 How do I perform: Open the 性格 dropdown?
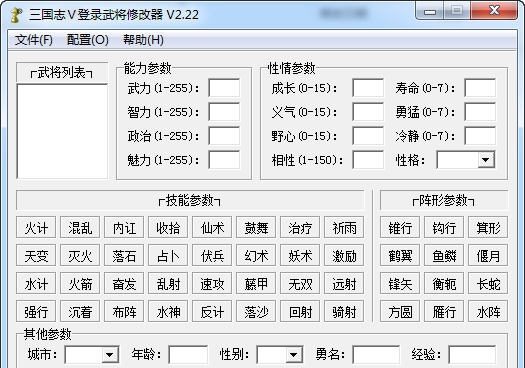pos(466,160)
